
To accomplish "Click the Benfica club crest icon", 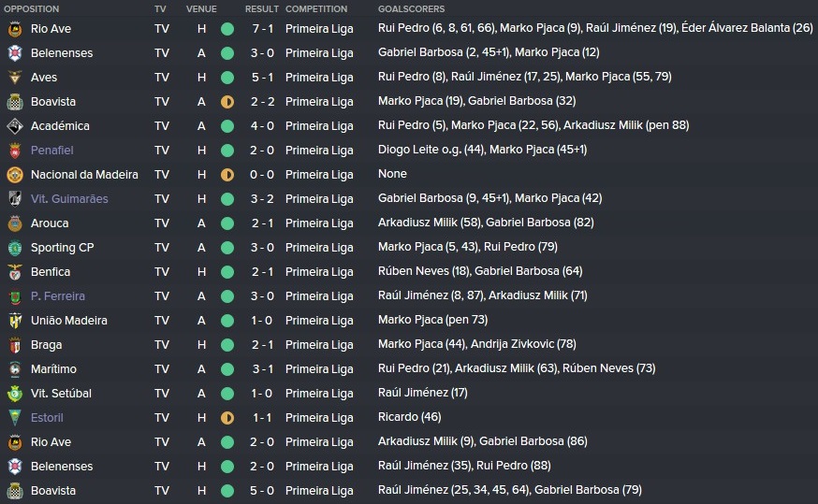I will pos(15,272).
